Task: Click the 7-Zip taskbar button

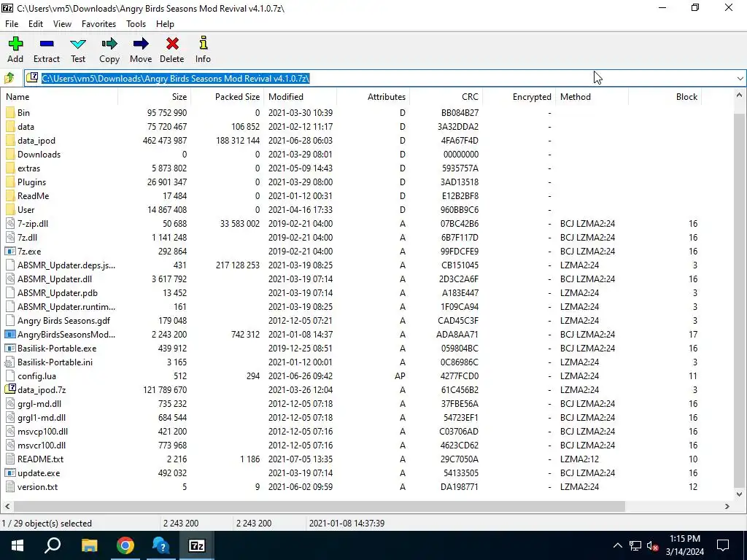Action: pos(197,545)
